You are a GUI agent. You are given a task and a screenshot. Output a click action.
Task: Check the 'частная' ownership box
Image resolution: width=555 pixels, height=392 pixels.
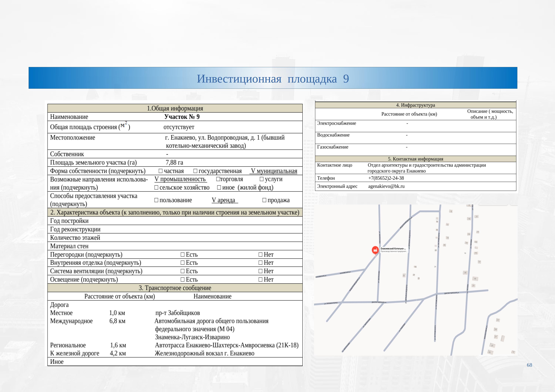point(161,171)
